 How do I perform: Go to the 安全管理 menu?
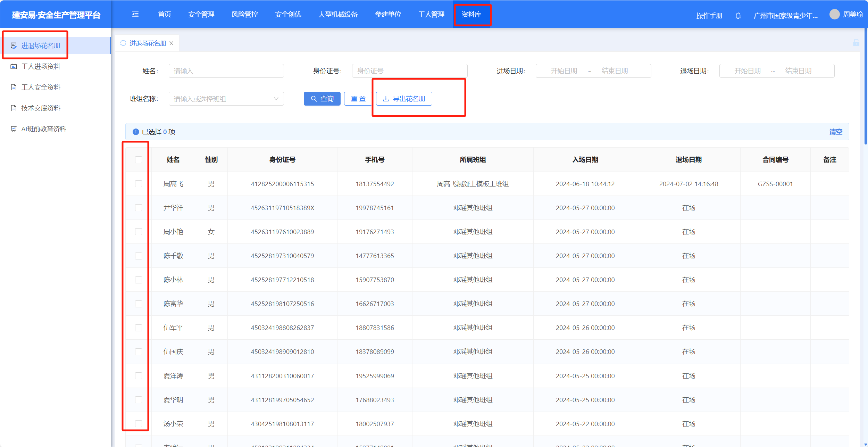point(201,14)
